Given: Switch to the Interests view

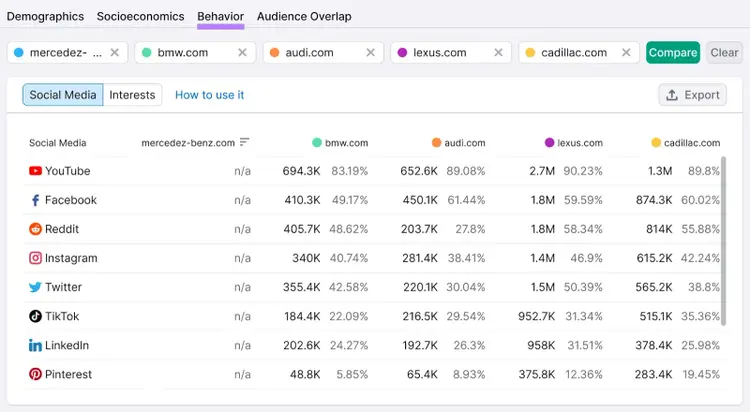Looking at the screenshot, I should (x=132, y=95).
